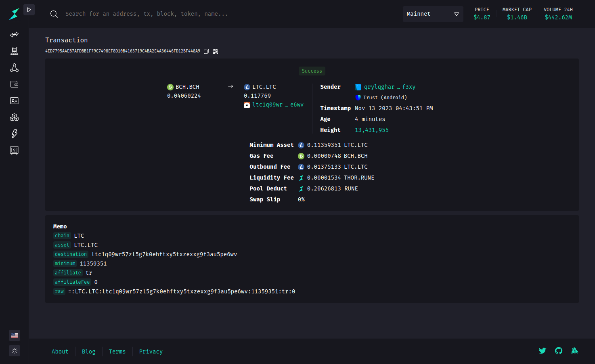Image resolution: width=595 pixels, height=364 pixels.
Task: Click the transaction hash text
Action: 123,51
